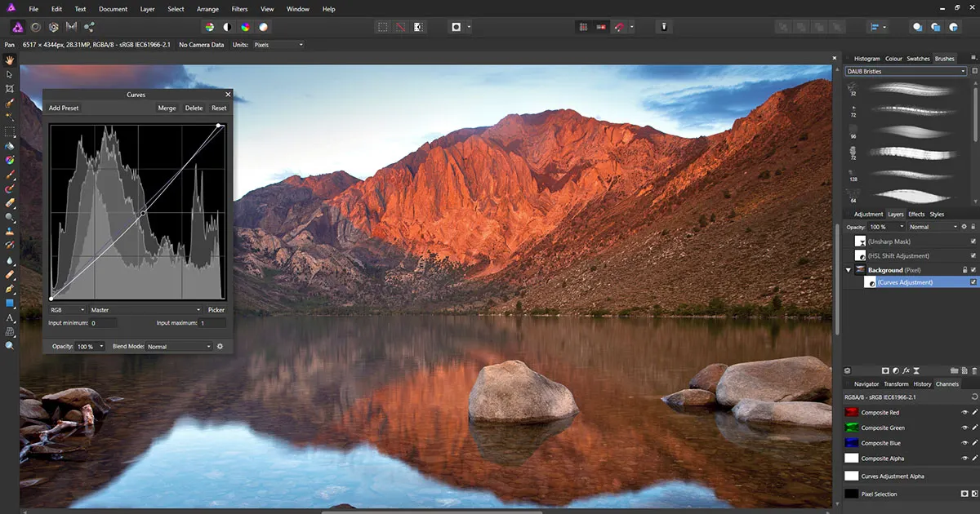Switch to the Histogram tab
This screenshot has height=514, width=980.
(x=866, y=59)
